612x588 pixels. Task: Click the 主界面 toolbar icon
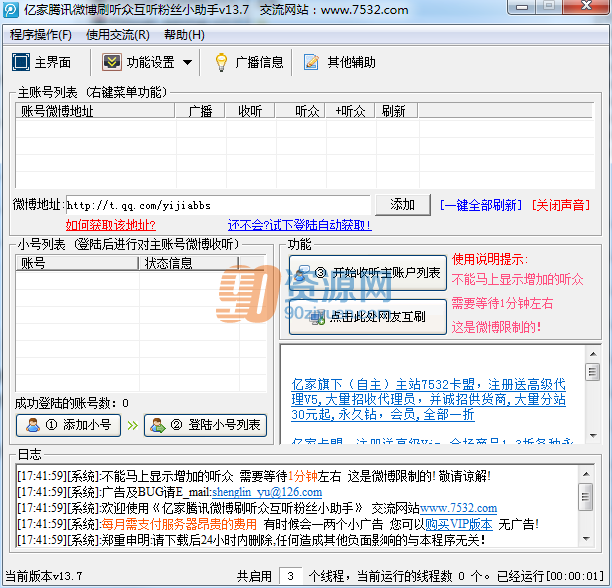coord(21,62)
